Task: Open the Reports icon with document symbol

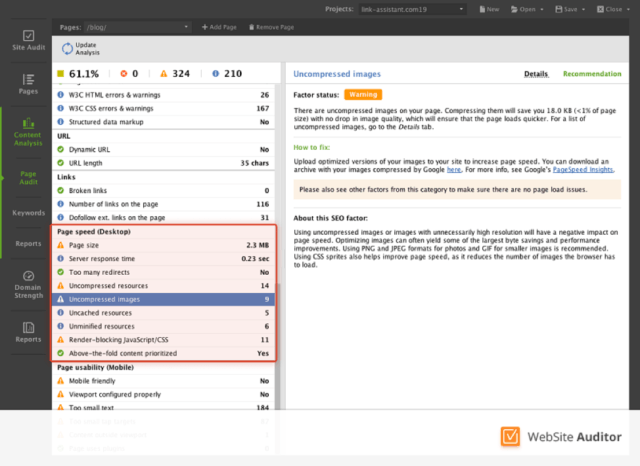Action: (x=28, y=327)
